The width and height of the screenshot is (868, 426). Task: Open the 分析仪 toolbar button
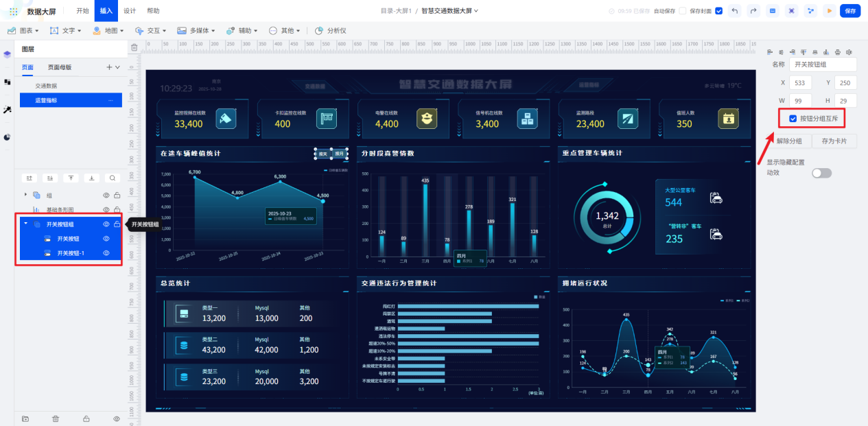tap(331, 31)
